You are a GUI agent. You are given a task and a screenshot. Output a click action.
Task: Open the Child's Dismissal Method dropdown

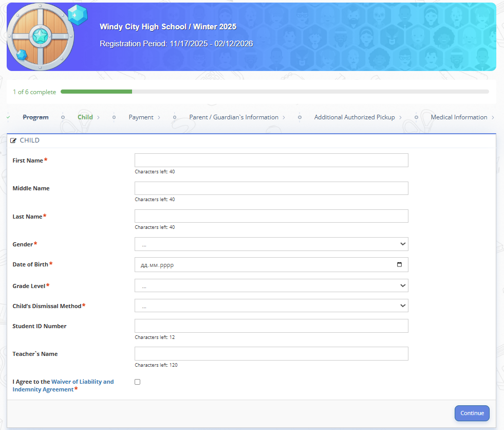coord(271,305)
